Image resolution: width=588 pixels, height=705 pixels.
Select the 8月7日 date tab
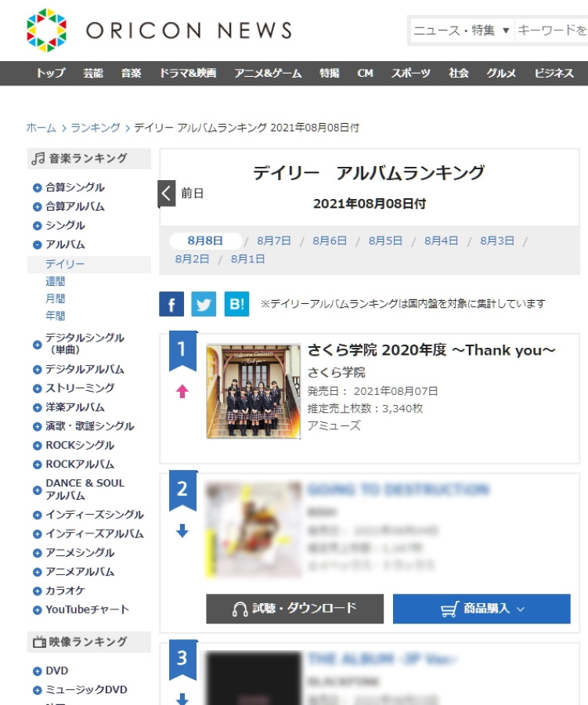point(274,241)
